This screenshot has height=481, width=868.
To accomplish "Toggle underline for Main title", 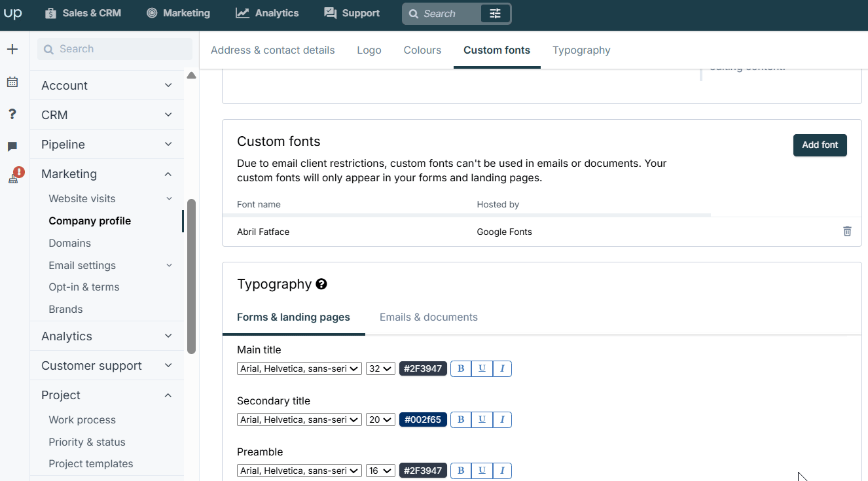I will point(482,368).
